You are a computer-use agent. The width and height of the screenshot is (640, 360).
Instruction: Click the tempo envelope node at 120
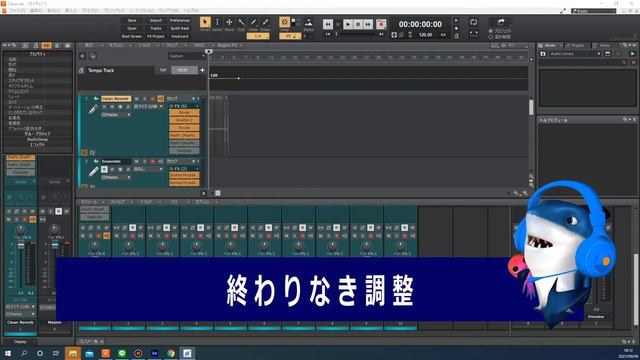pyautogui.click(x=238, y=78)
